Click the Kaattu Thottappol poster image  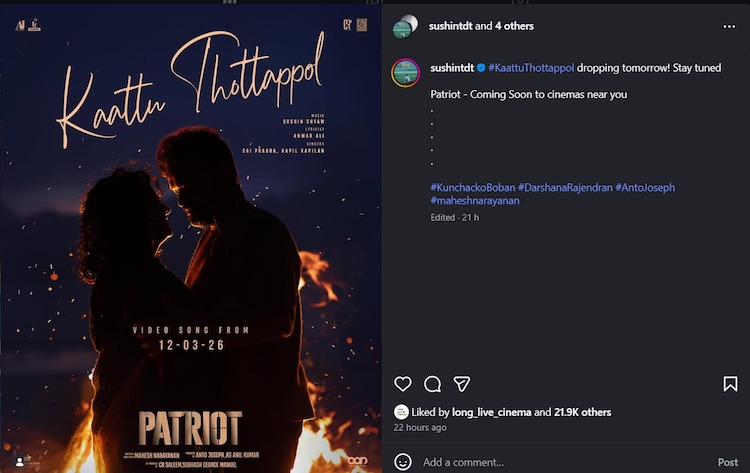(190, 236)
